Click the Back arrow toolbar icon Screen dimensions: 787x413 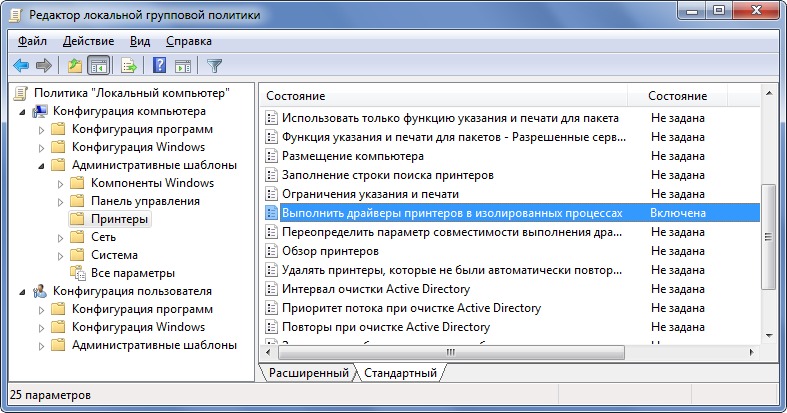coord(20,66)
